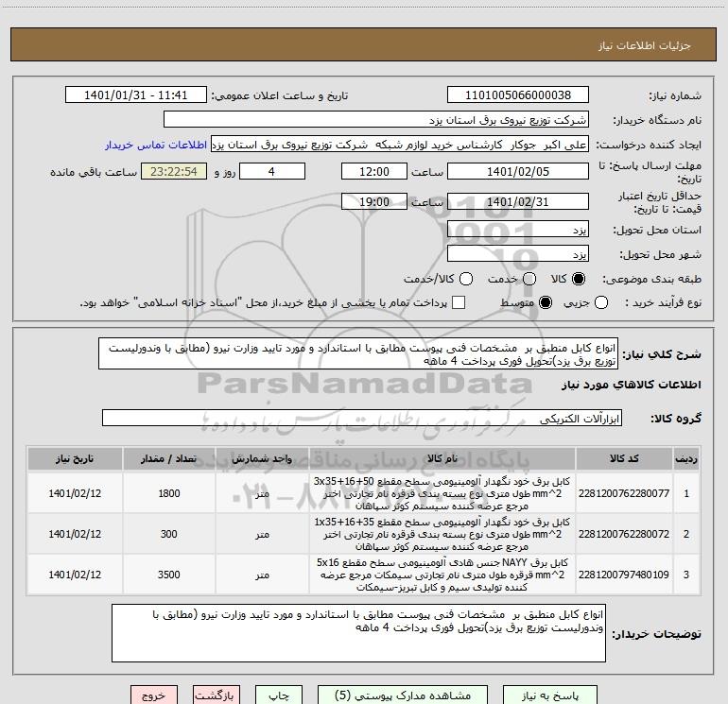Screen dimensions: 728x704
Task: Click the بازگشت back button
Action: tap(217, 695)
